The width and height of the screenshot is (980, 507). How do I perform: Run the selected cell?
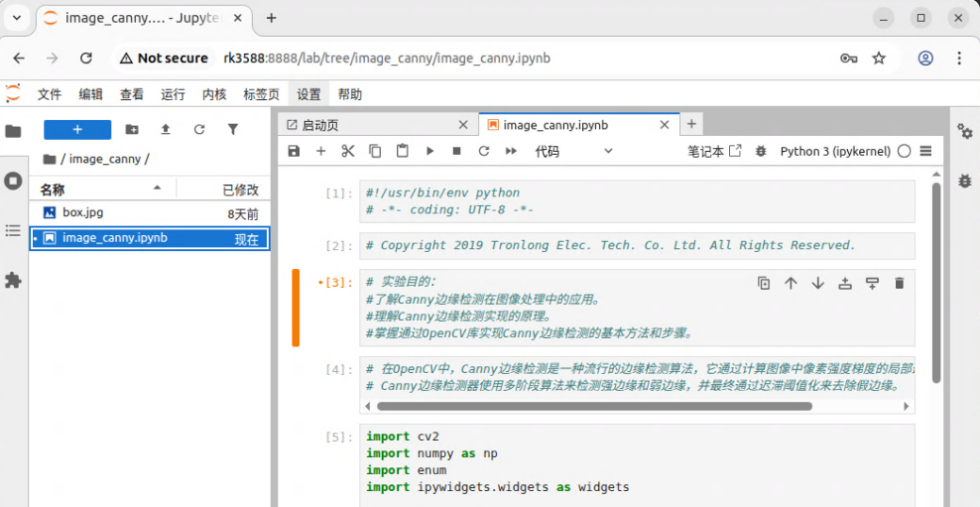click(430, 151)
